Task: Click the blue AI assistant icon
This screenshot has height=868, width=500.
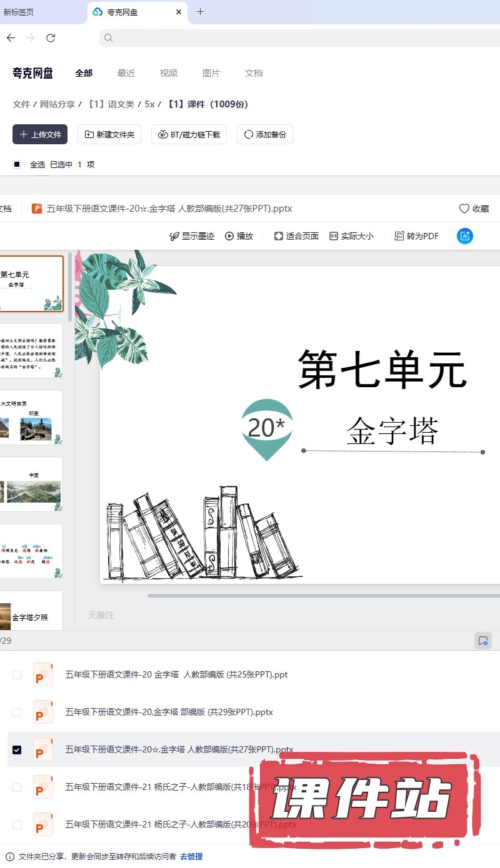Action: (464, 236)
